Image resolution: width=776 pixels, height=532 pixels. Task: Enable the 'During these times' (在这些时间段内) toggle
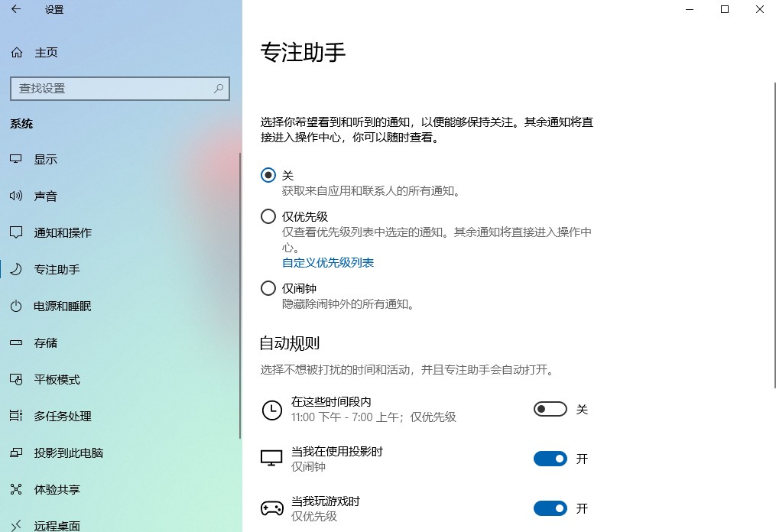click(x=550, y=410)
